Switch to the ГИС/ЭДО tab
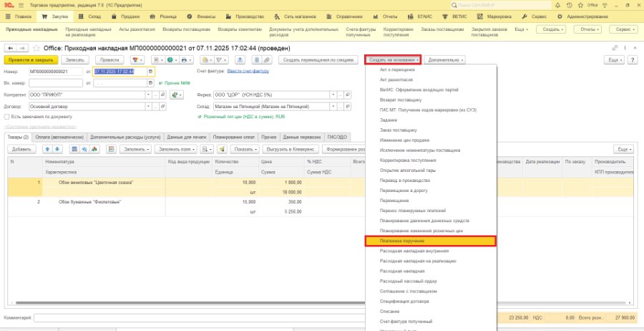 pos(337,137)
